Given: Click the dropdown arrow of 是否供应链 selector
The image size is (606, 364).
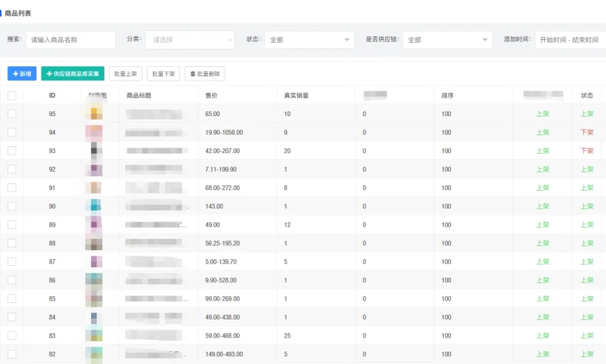Looking at the screenshot, I should [484, 40].
